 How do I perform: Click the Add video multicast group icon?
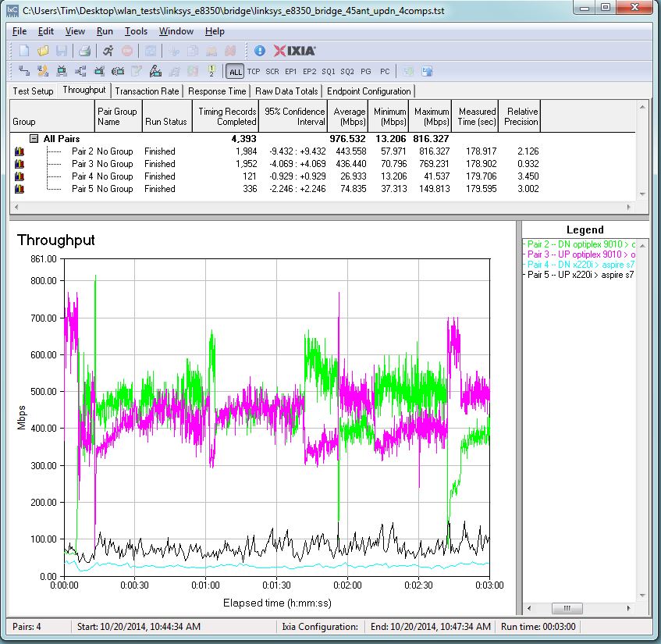tap(99, 71)
